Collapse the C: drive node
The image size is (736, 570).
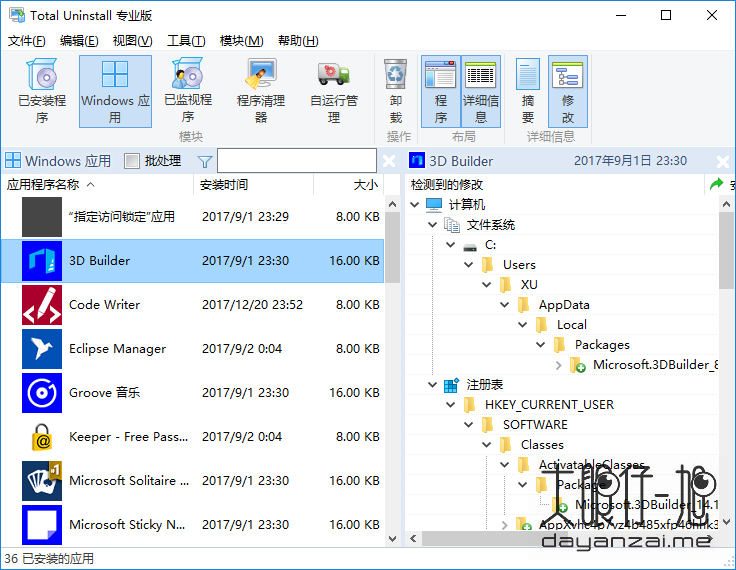[x=451, y=245]
